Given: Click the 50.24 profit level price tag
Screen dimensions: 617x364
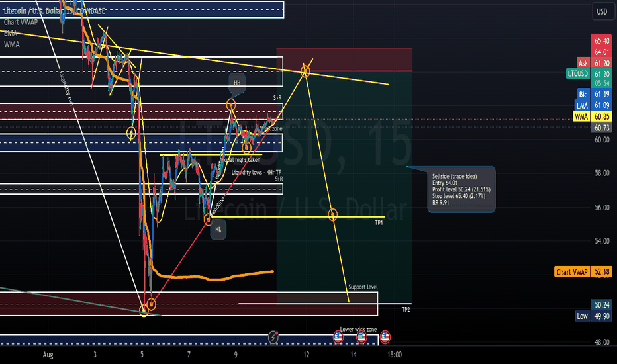Looking at the screenshot, I should (x=601, y=305).
